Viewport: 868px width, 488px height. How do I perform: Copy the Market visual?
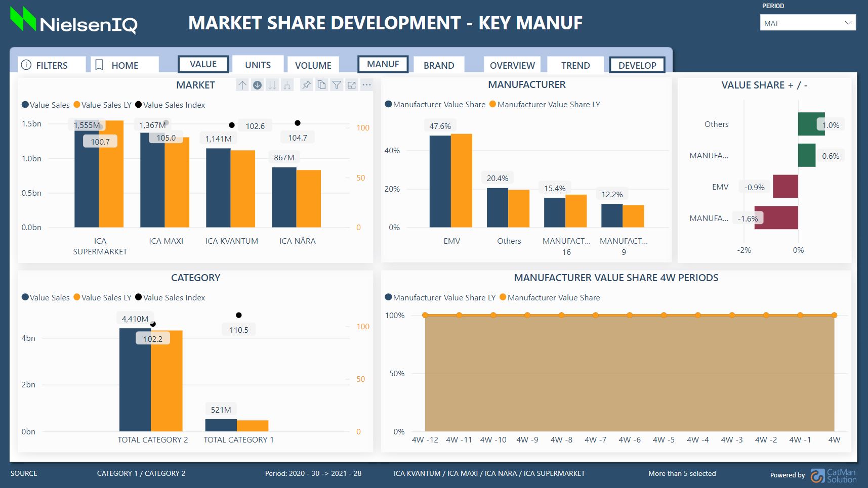coord(321,85)
